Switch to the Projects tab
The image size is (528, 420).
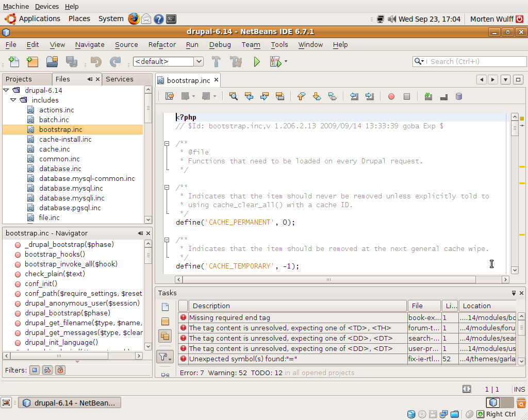pos(27,79)
